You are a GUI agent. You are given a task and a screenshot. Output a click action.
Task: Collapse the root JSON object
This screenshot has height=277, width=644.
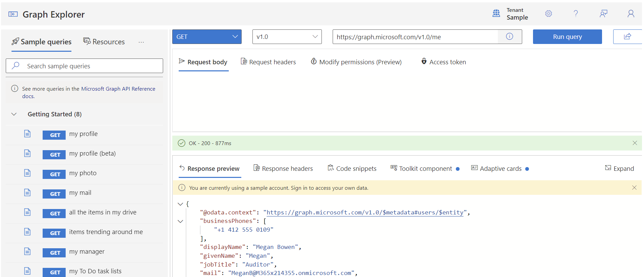[180, 204]
